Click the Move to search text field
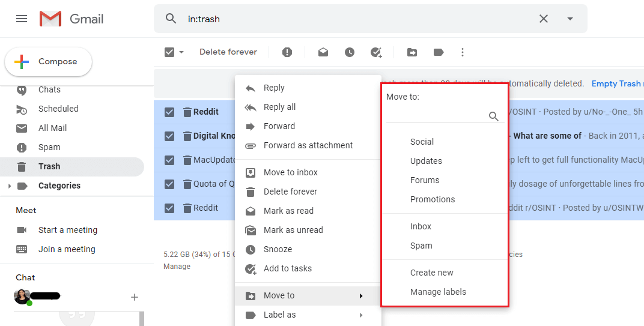This screenshot has width=644, height=326. click(436, 116)
